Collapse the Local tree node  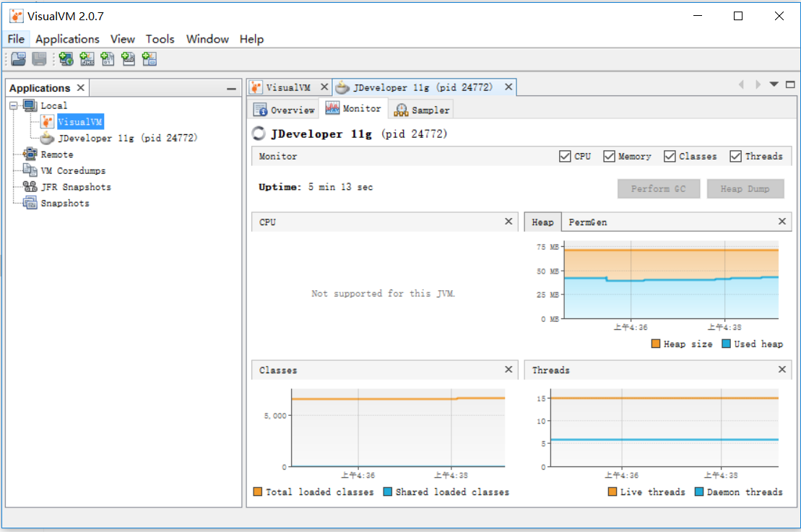[x=13, y=105]
